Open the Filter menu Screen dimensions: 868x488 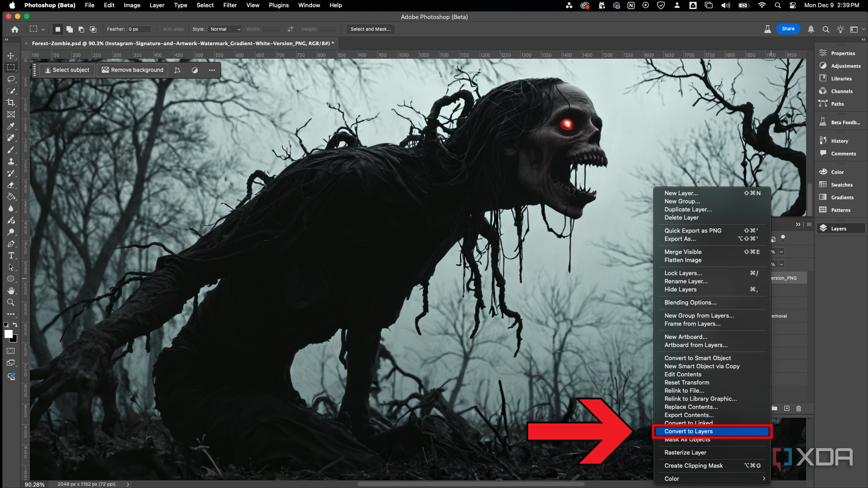tap(230, 5)
